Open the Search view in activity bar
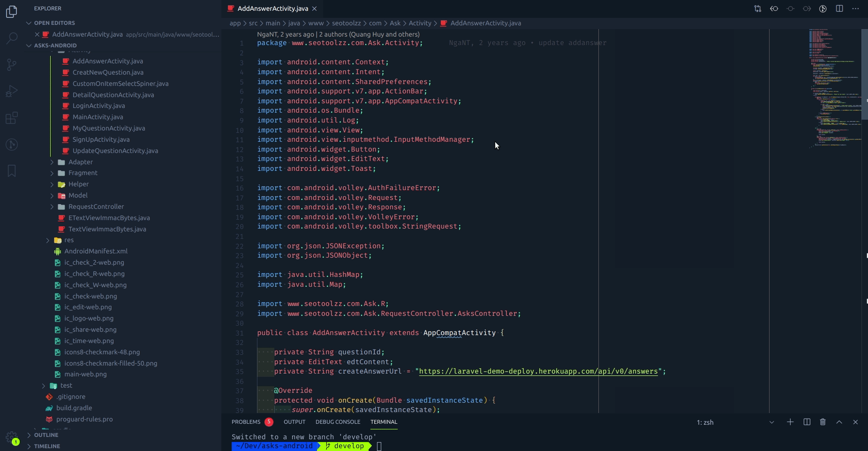868x451 pixels. pyautogui.click(x=12, y=38)
